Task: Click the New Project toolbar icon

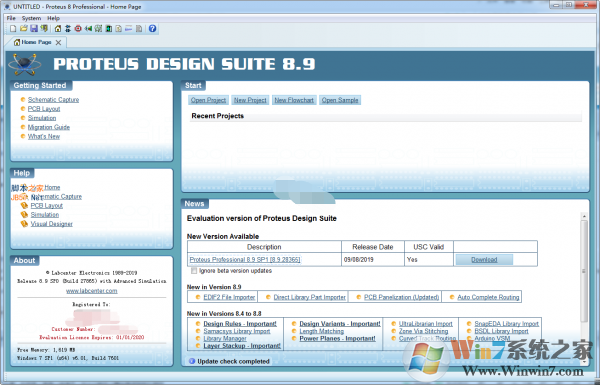Action: coord(13,29)
